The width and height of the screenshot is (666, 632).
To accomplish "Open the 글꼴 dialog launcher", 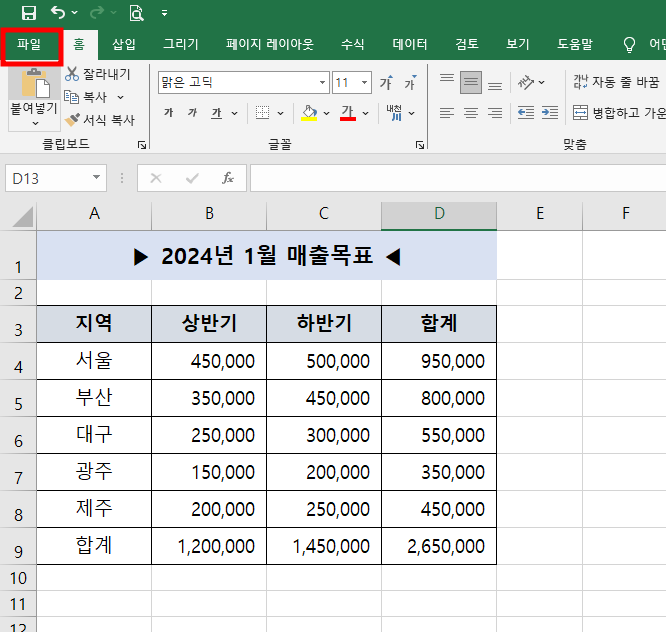I will click(x=420, y=145).
